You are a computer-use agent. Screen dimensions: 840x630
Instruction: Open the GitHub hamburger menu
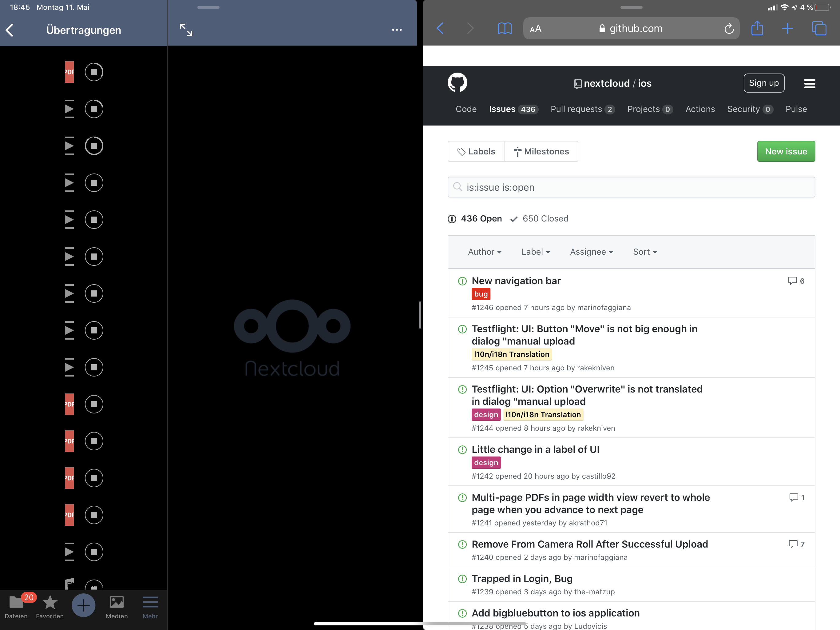(810, 83)
